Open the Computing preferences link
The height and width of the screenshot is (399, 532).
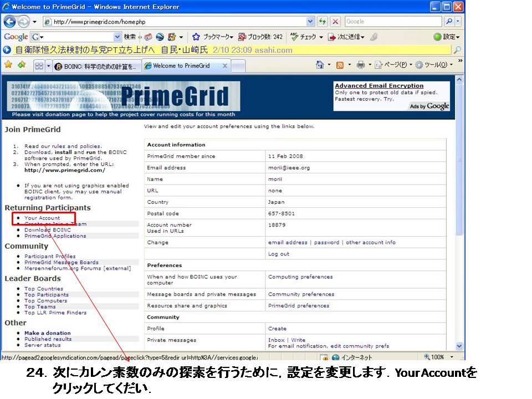pos(300,277)
